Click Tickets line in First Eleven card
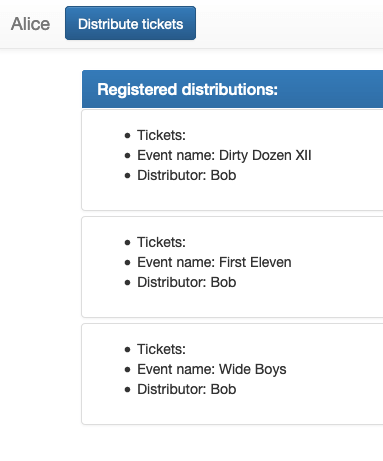The width and height of the screenshot is (383, 461). click(161, 242)
